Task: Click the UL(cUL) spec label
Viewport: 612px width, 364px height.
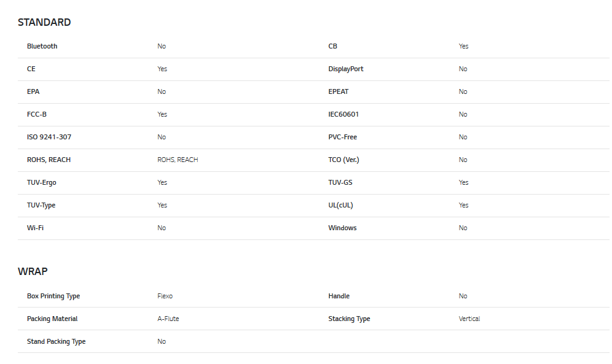Action: click(x=340, y=205)
